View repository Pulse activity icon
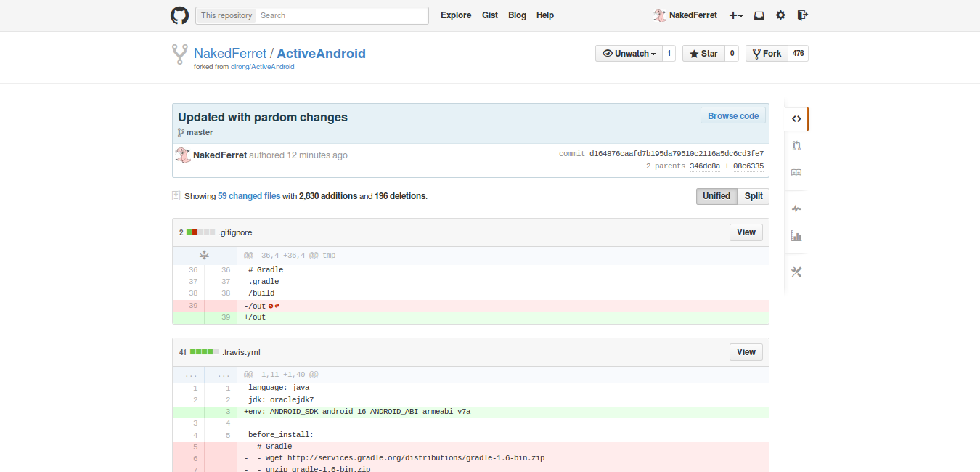Image resolution: width=980 pixels, height=472 pixels. (796, 208)
